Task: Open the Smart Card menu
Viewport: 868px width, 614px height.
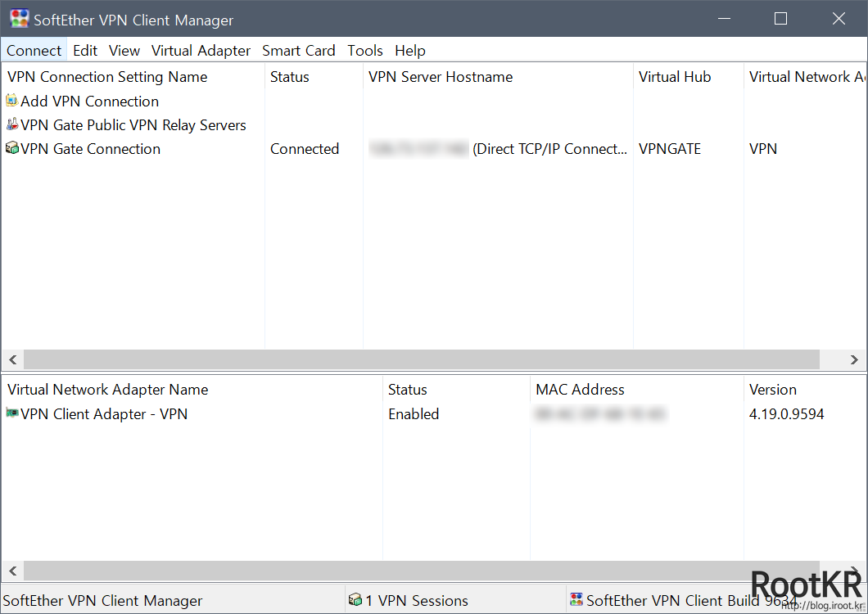Action: tap(298, 51)
